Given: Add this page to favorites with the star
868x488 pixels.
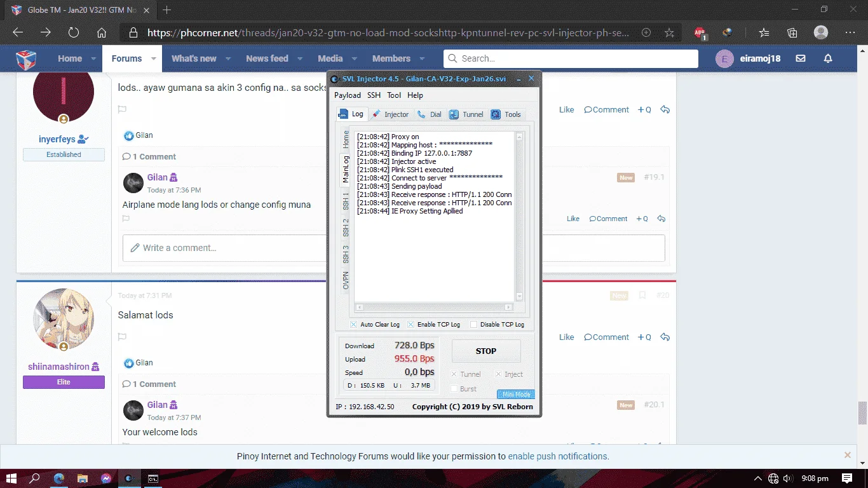Looking at the screenshot, I should 670,32.
